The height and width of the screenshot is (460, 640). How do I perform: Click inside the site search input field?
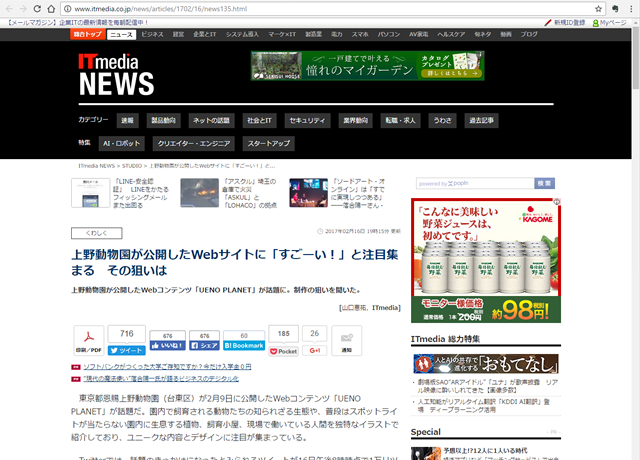(472, 183)
